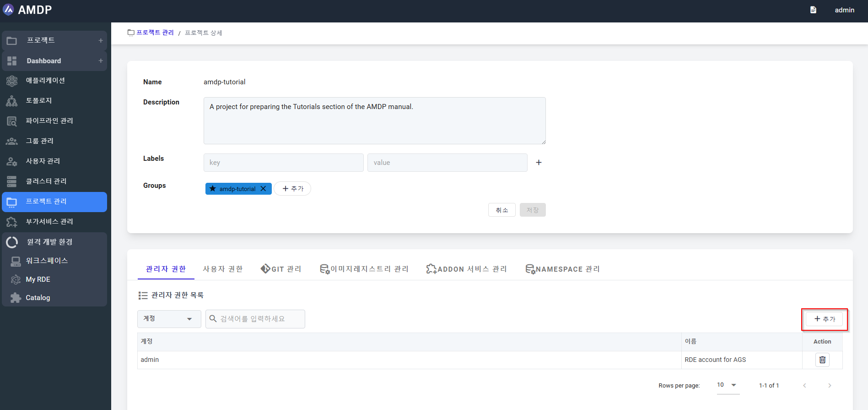Image resolution: width=868 pixels, height=410 pixels.
Task: Click the 이름 column header
Action: [742, 342]
